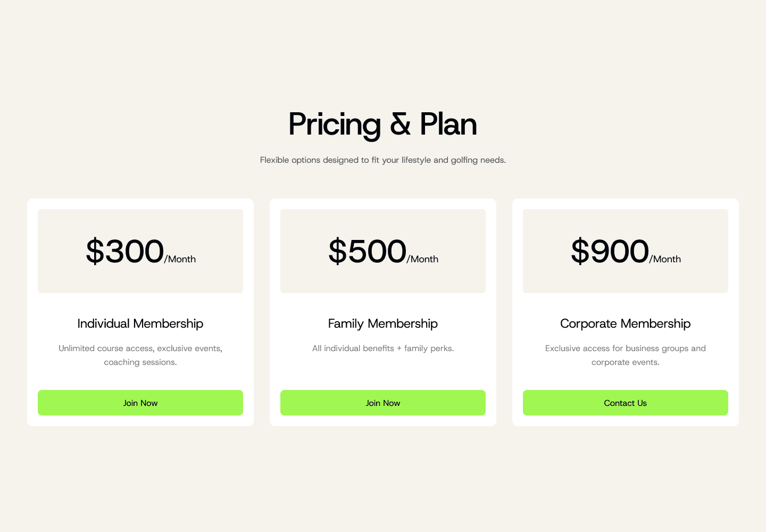
Task: Select the Individual Membership card
Action: click(140, 311)
